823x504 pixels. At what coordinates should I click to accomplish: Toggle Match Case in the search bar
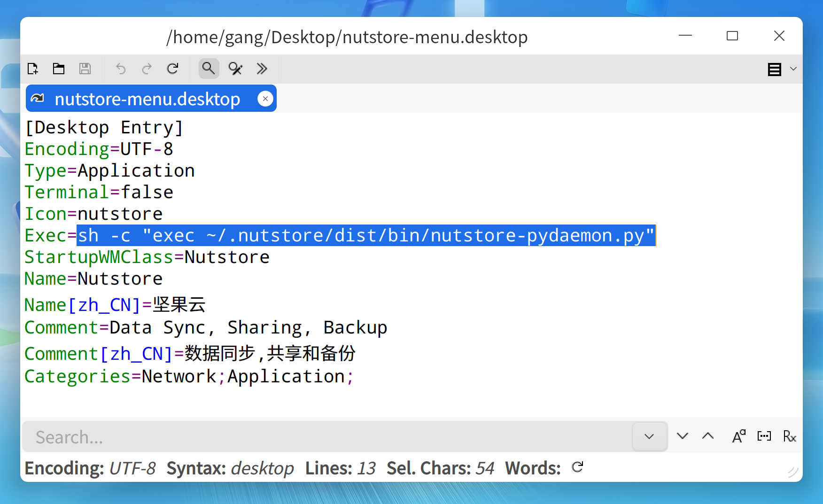[x=738, y=436]
